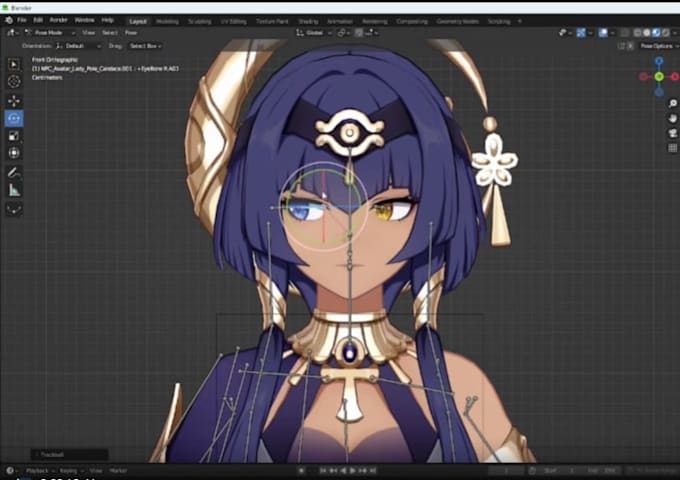
Task: Open the timeline Keying menu
Action: [70, 470]
